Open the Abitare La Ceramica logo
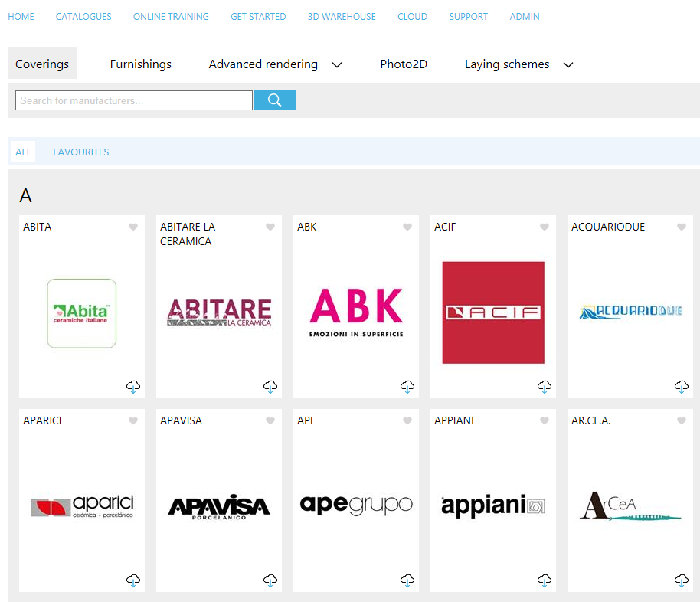This screenshot has height=602, width=700. [x=219, y=312]
